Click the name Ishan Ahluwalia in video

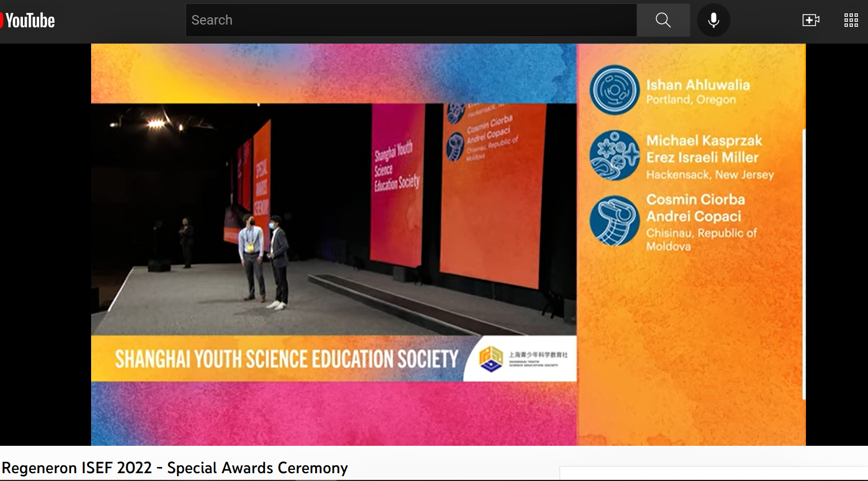pos(698,85)
